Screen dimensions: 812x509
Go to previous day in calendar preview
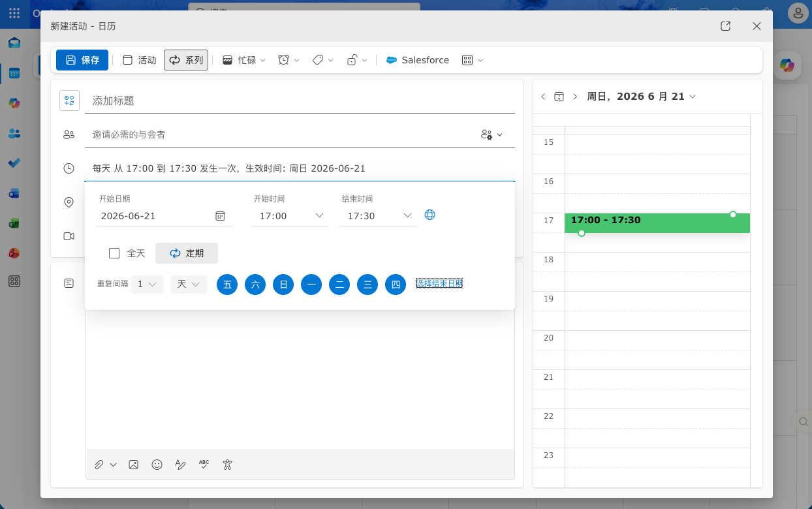click(x=543, y=97)
